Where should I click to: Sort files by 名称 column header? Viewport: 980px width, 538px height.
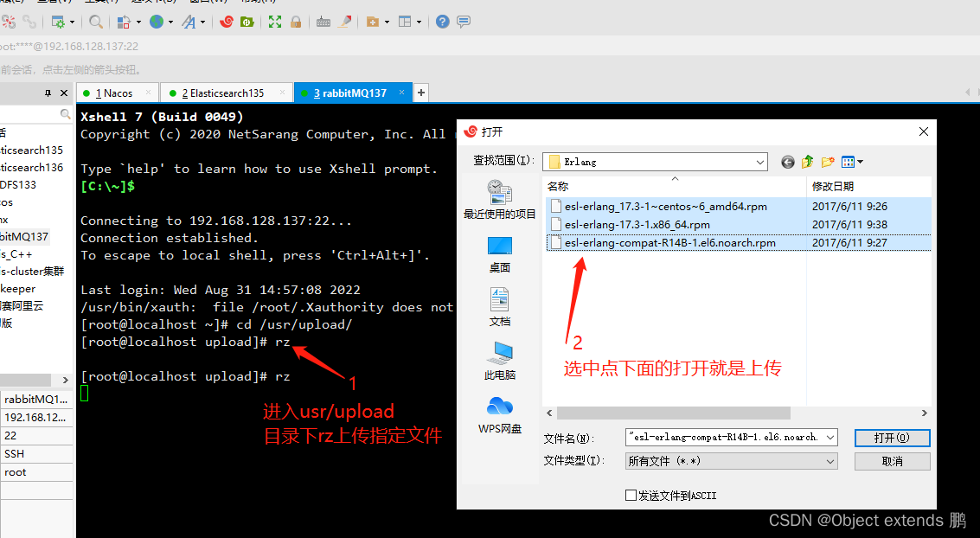pyautogui.click(x=675, y=186)
